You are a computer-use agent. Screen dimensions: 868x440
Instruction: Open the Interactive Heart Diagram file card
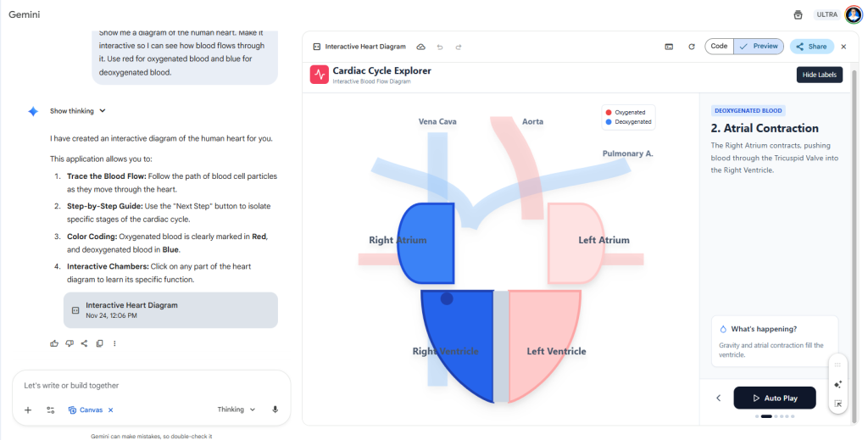point(170,309)
